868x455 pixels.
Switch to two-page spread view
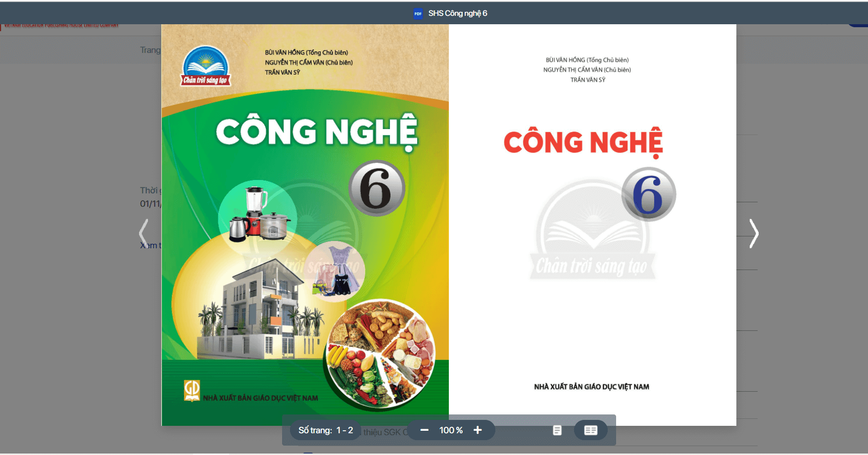pyautogui.click(x=591, y=430)
